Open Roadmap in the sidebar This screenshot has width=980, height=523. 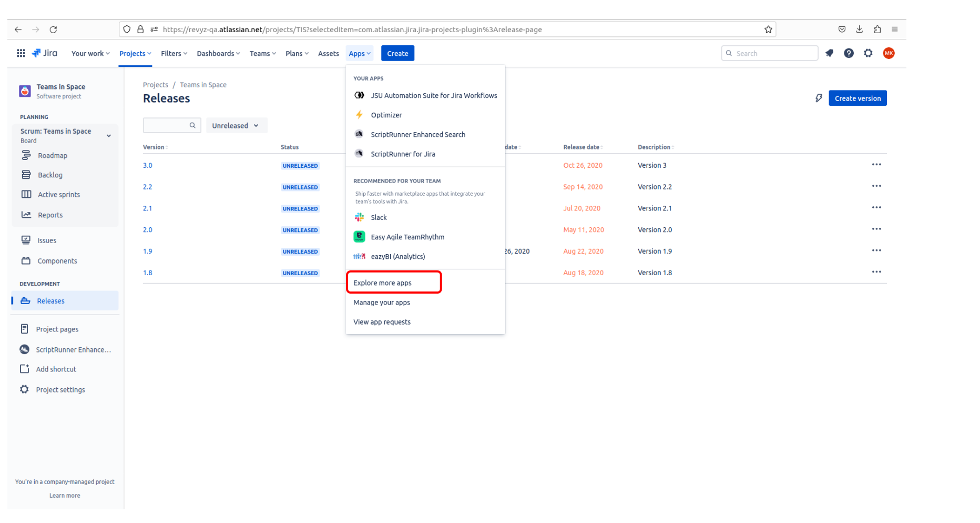coord(65,156)
